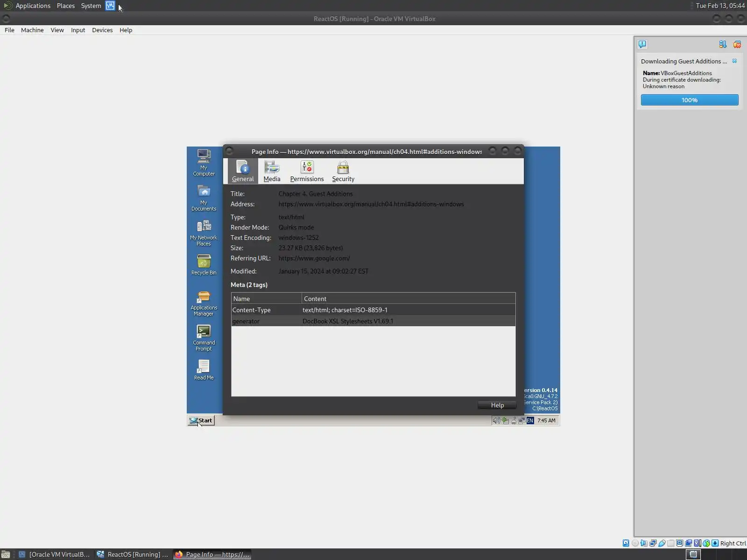Click the ReactOS volume tray icon
This screenshot has width=747, height=560.
[x=496, y=420]
